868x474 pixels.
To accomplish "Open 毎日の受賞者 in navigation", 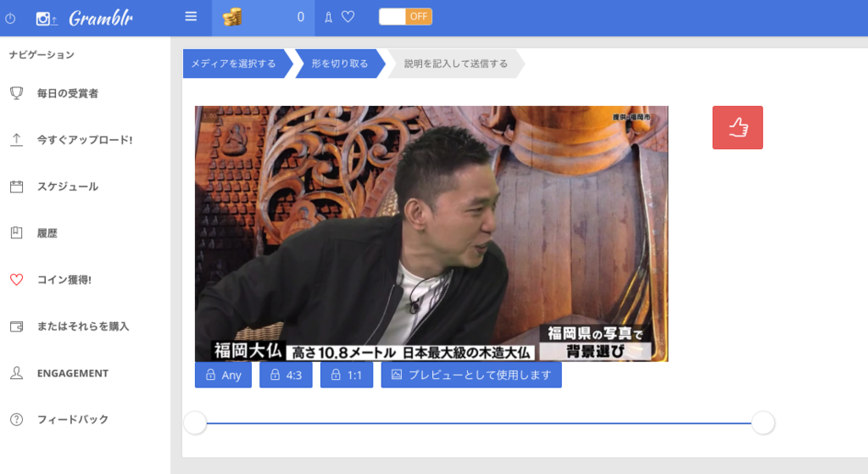I will (68, 93).
